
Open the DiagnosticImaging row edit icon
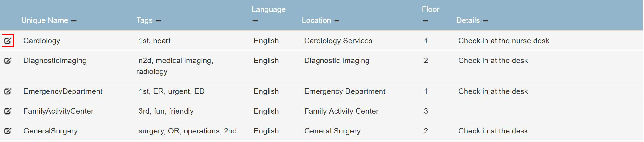click(x=8, y=61)
